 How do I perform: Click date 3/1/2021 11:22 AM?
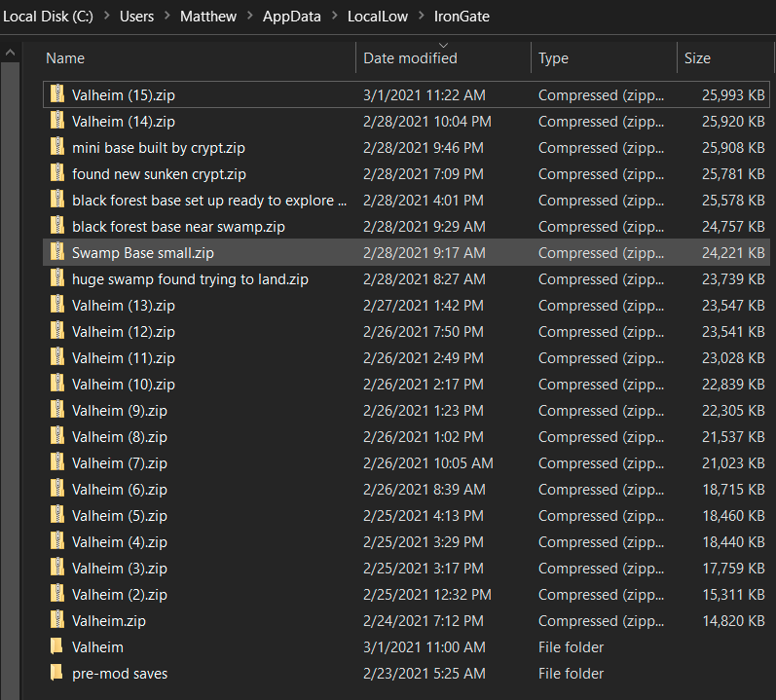pyautogui.click(x=425, y=95)
